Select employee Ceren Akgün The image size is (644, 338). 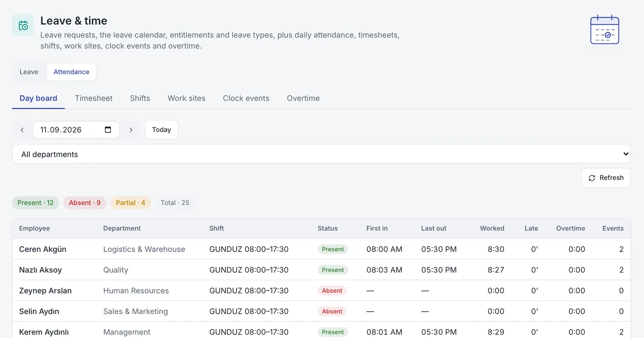[x=42, y=249]
